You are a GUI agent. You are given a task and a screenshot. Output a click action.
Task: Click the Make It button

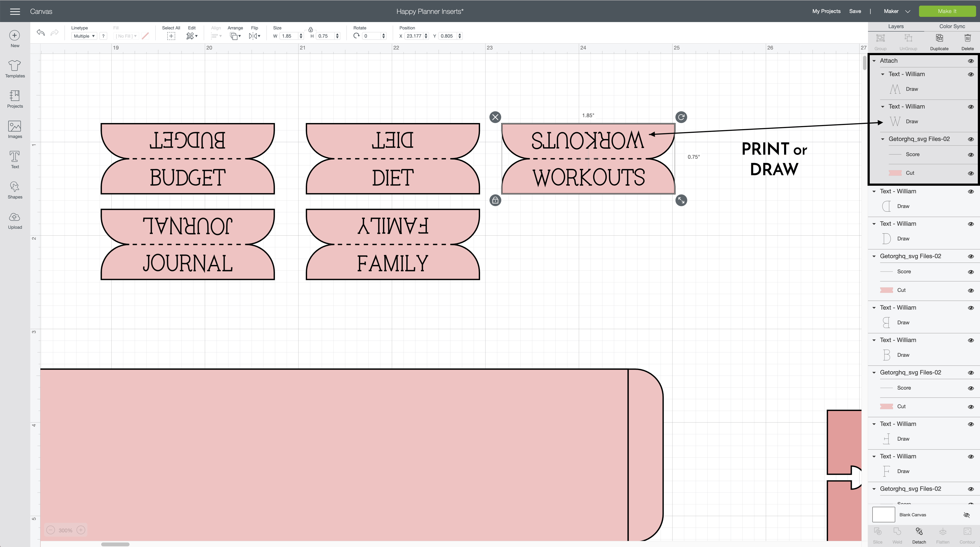pyautogui.click(x=947, y=11)
